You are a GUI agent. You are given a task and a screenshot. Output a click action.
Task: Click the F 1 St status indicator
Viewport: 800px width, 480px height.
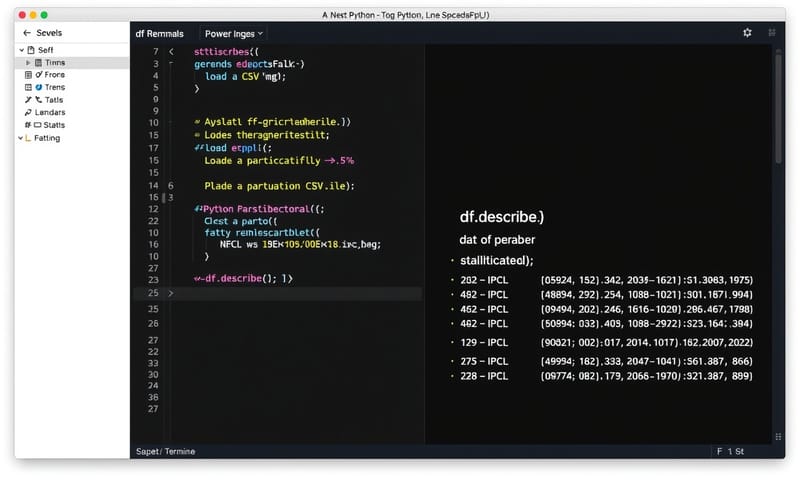pyautogui.click(x=730, y=451)
